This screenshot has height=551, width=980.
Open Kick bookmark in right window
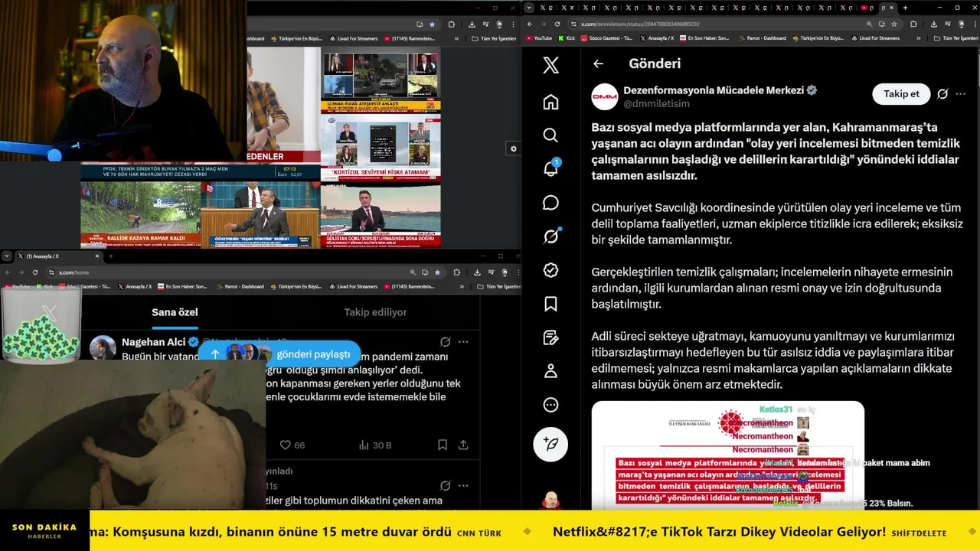(566, 38)
